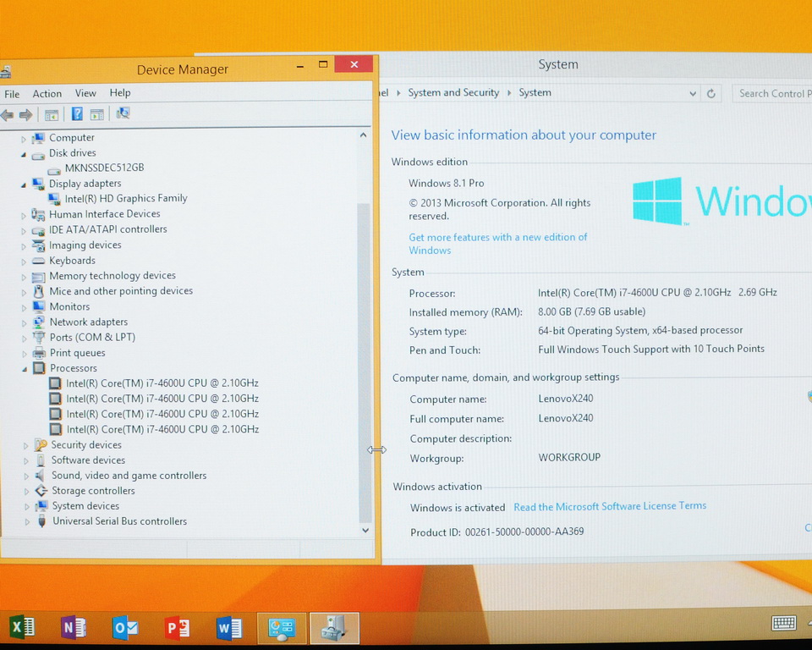Image resolution: width=812 pixels, height=650 pixels.
Task: Click the LenovoX240 computer name value
Action: pyautogui.click(x=566, y=398)
